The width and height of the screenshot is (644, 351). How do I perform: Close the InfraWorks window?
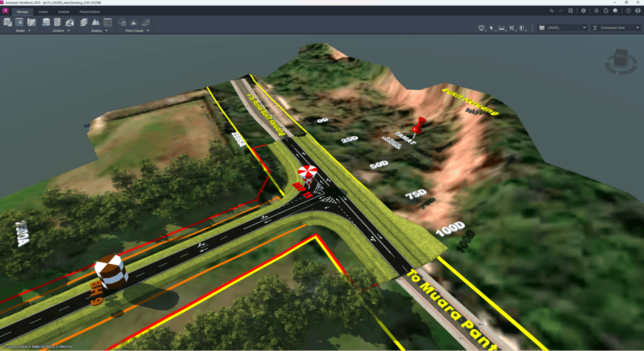pos(637,3)
